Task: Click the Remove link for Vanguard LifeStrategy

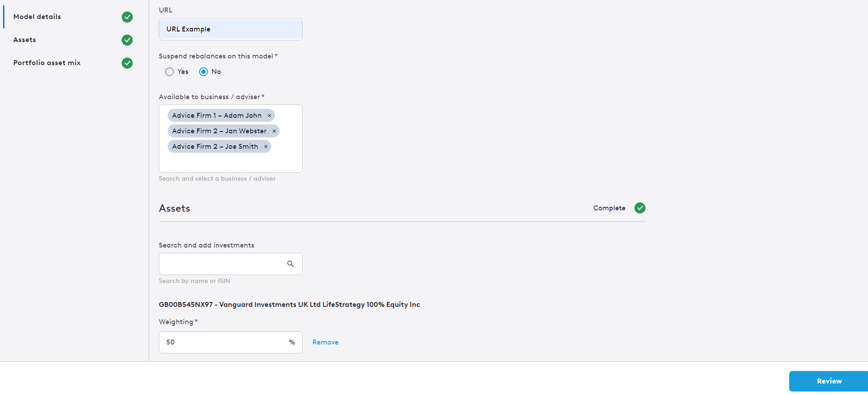Action: tap(326, 342)
